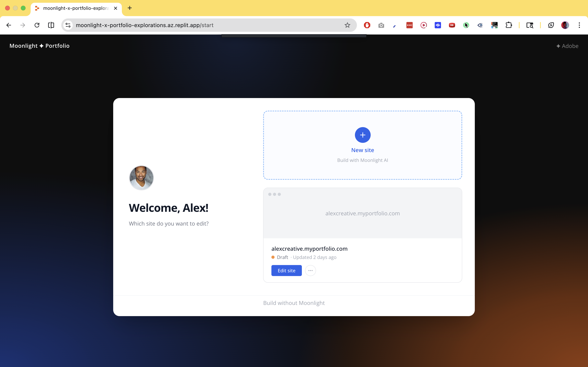This screenshot has height=367, width=588.
Task: Open the Extensions puzzle menu
Action: (509, 25)
